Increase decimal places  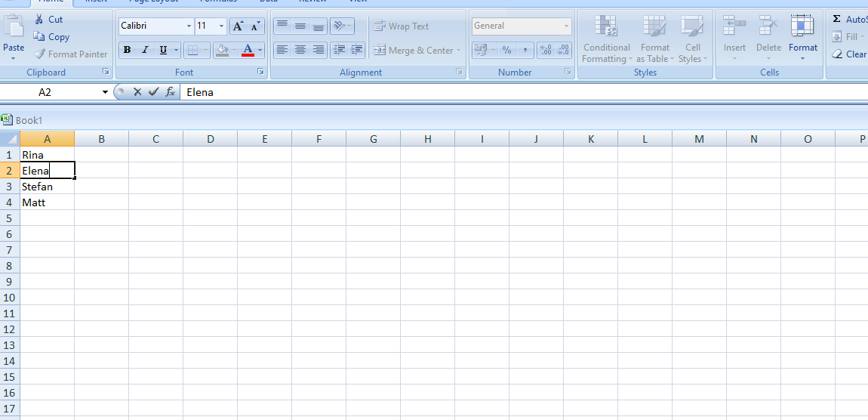point(545,51)
